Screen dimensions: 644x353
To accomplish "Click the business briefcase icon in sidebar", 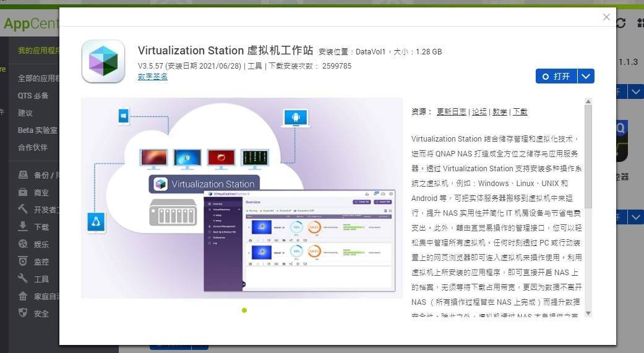I will click(23, 192).
